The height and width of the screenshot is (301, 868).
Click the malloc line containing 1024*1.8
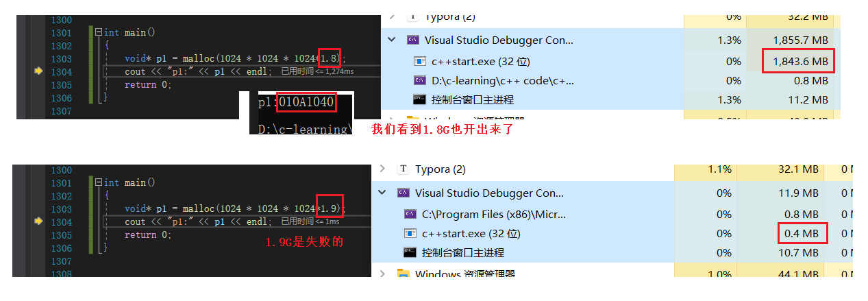(x=236, y=58)
